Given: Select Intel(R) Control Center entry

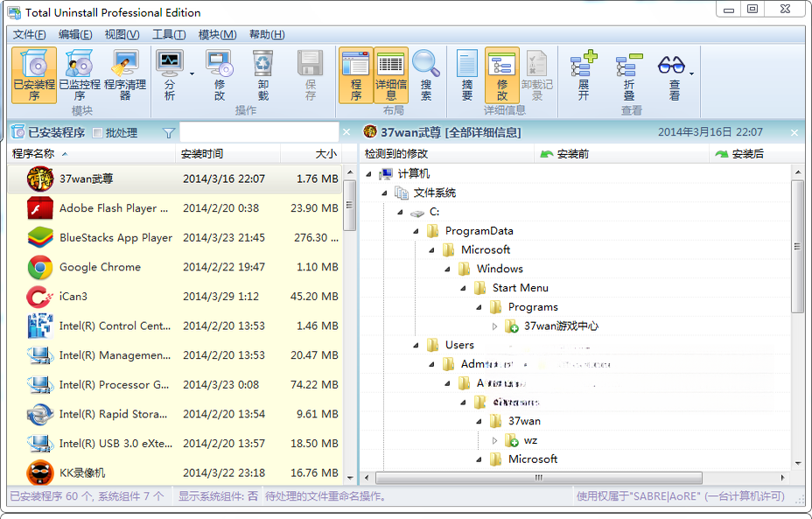Looking at the screenshot, I should point(175,326).
